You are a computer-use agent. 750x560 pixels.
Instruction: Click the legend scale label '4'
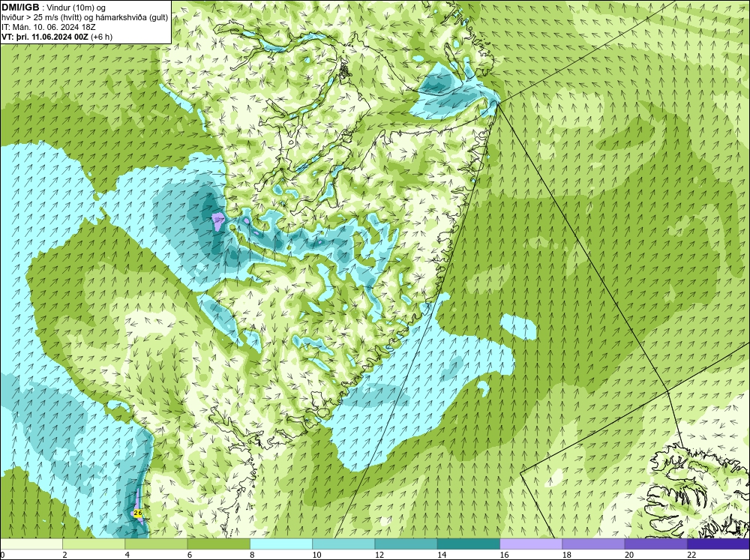[x=127, y=555]
